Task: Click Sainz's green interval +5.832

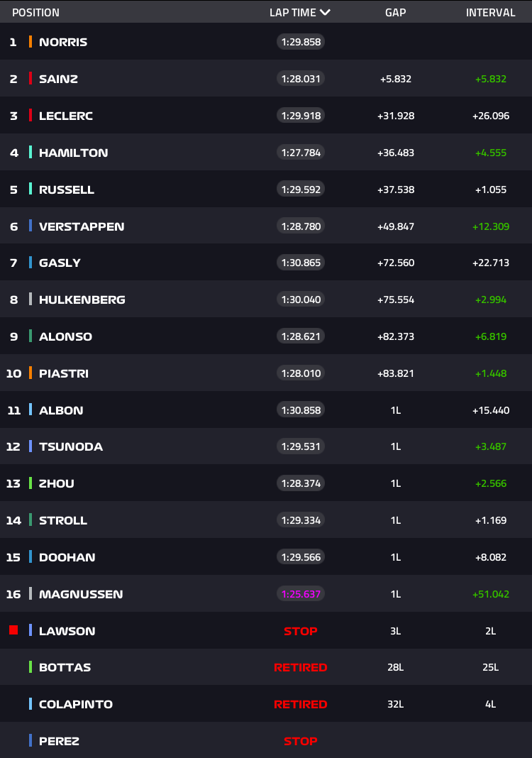Action: pyautogui.click(x=491, y=79)
